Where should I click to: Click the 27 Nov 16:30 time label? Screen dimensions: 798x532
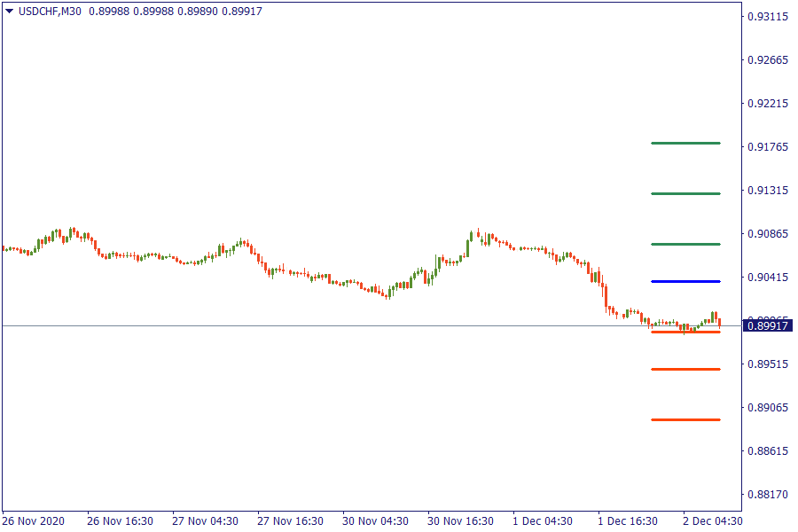(291, 520)
